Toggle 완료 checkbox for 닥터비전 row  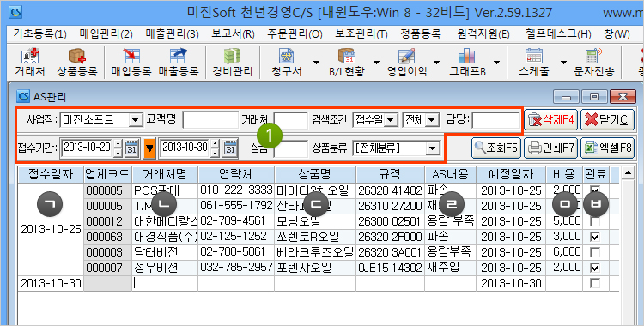tap(594, 252)
